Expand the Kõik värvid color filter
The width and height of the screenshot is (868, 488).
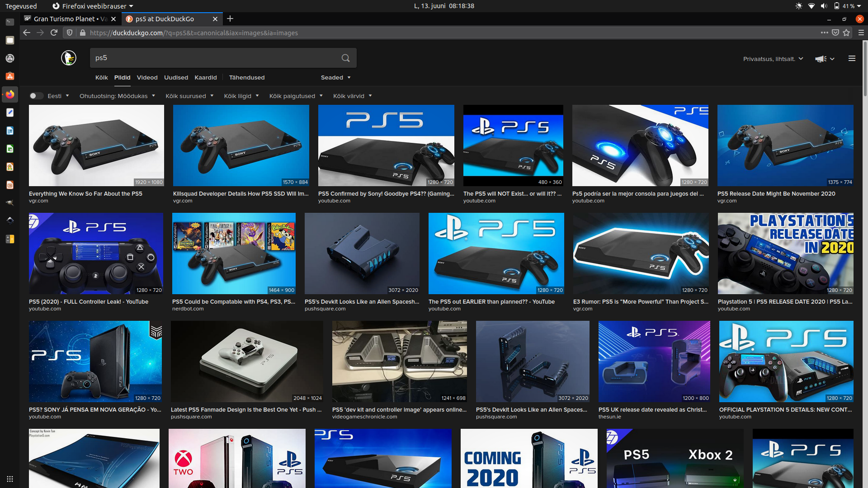352,96
